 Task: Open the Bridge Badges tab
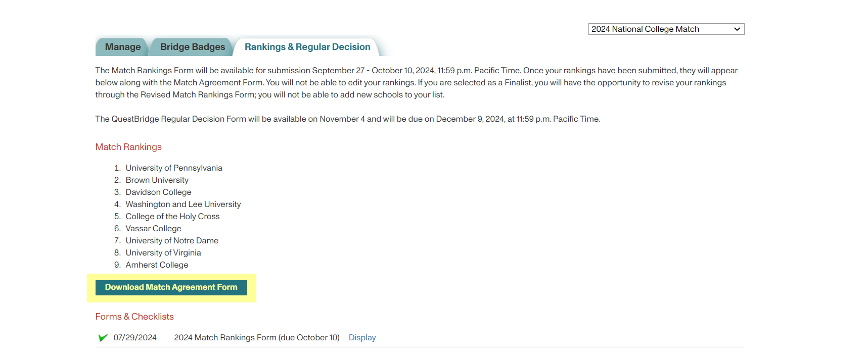click(x=192, y=47)
